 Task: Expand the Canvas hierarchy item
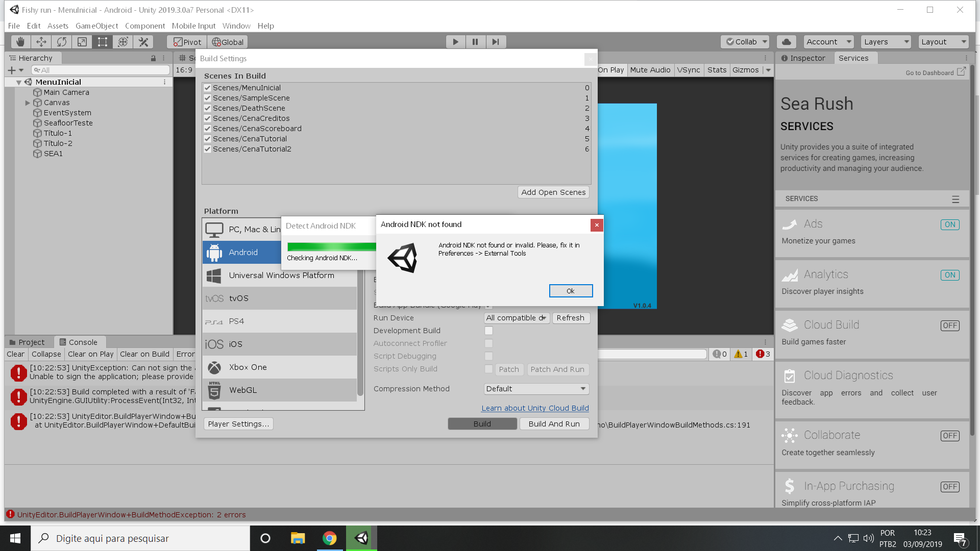28,103
